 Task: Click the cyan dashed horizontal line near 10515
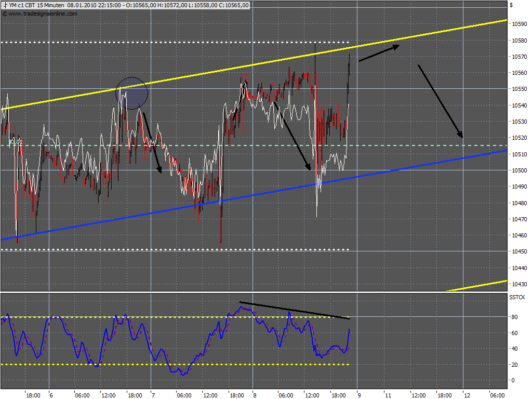tap(254, 145)
